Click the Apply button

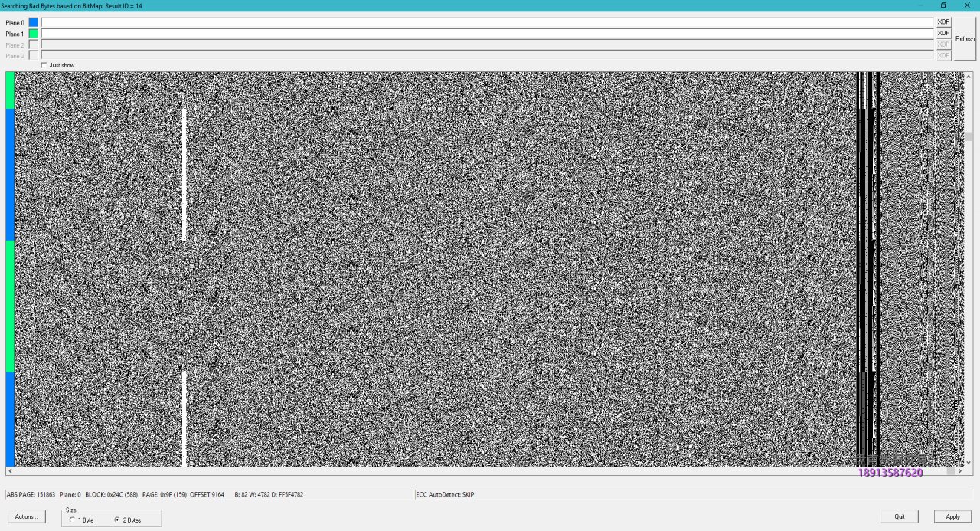952,517
